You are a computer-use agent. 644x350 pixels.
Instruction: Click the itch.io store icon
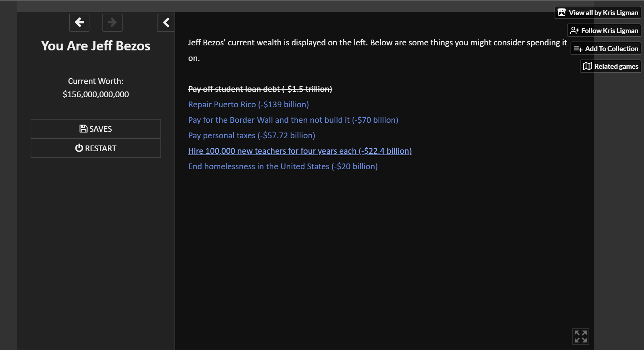coord(562,13)
